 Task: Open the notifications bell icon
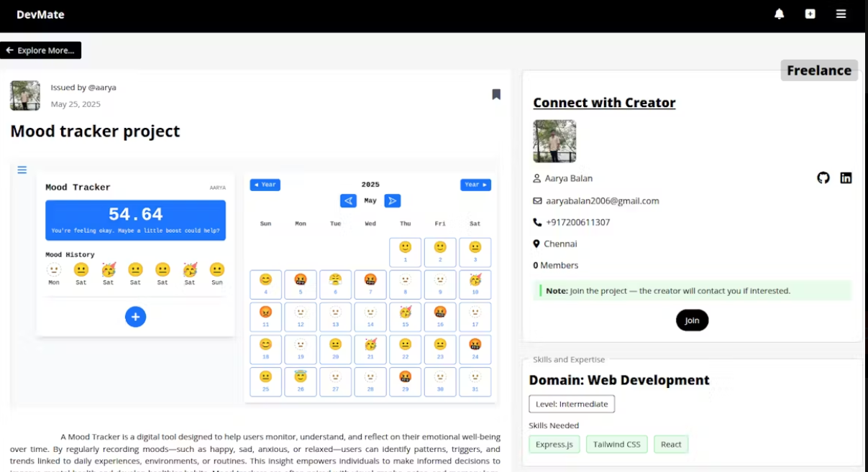click(x=779, y=14)
